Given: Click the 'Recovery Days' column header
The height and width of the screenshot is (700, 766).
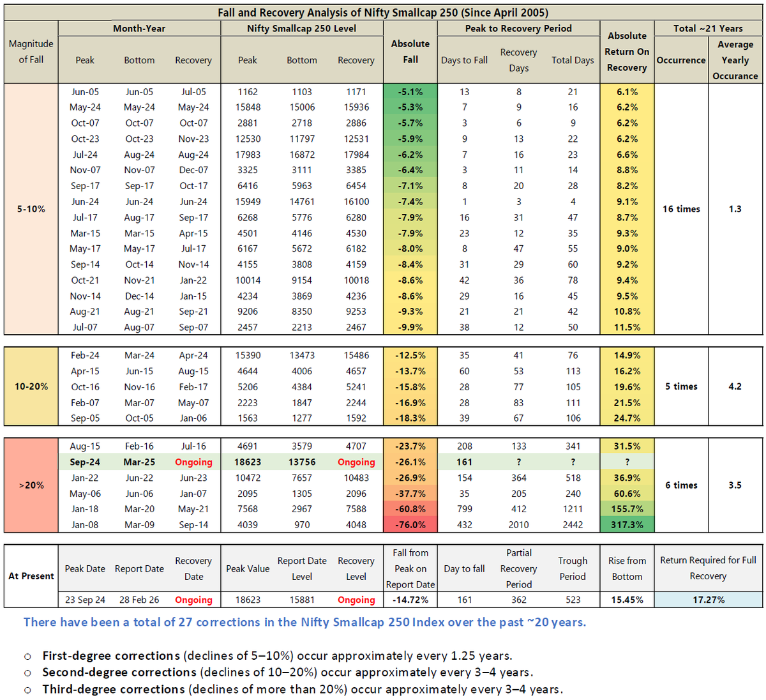Looking at the screenshot, I should click(518, 60).
